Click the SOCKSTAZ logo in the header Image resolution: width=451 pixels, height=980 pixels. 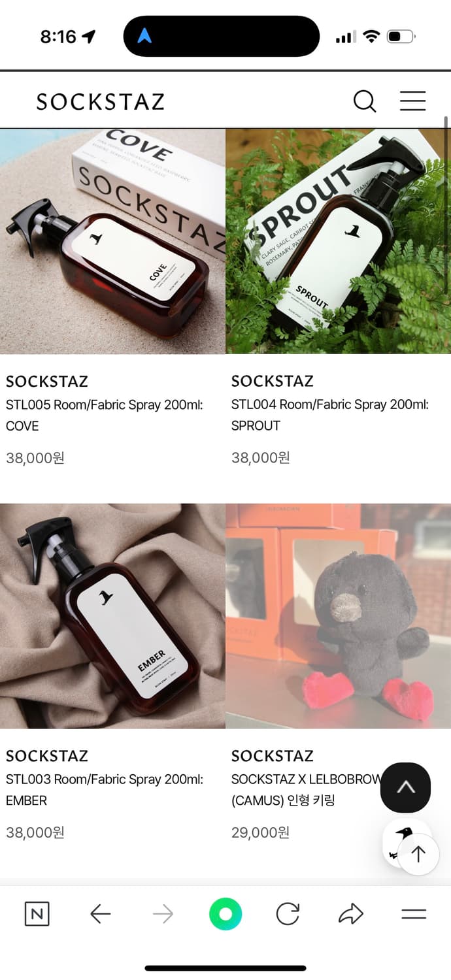click(x=101, y=101)
